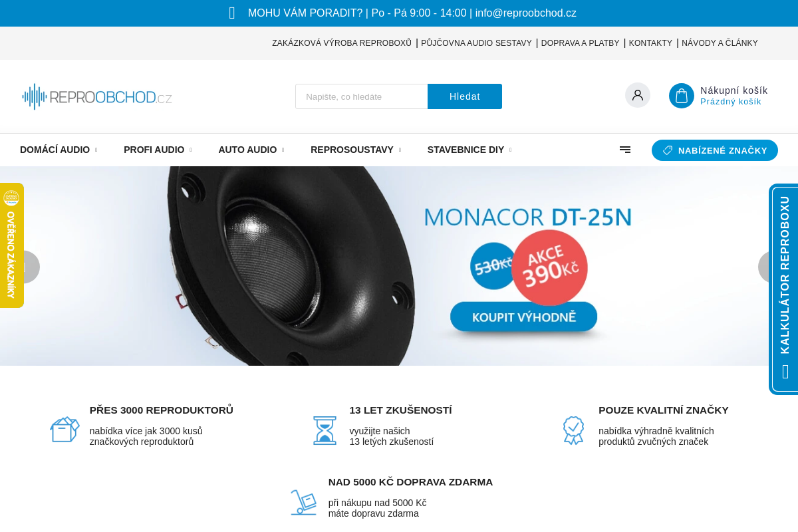
Task: Open NABÍZENÉ ZNAČKY brands button
Action: [x=715, y=150]
